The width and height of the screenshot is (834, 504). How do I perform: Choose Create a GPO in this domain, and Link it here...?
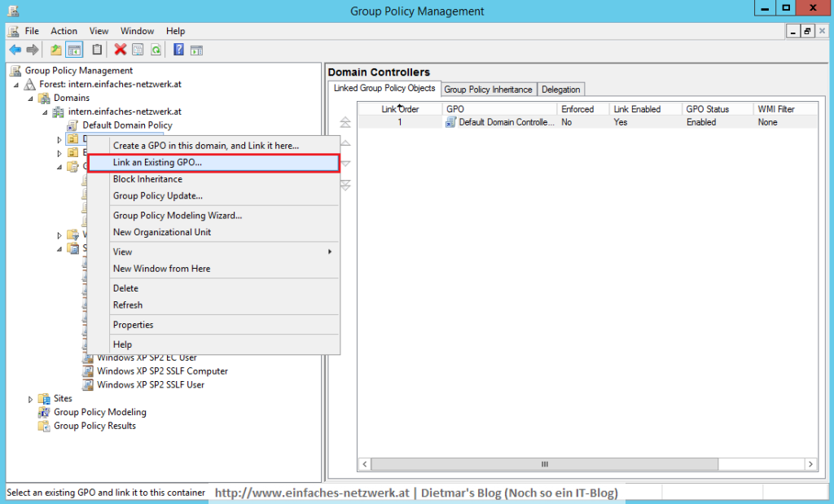tap(213, 146)
